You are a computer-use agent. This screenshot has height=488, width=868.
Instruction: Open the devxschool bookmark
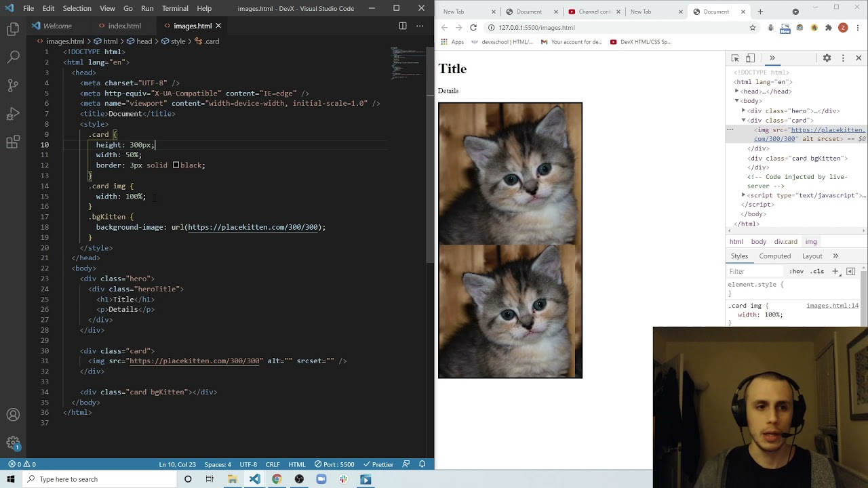[502, 42]
